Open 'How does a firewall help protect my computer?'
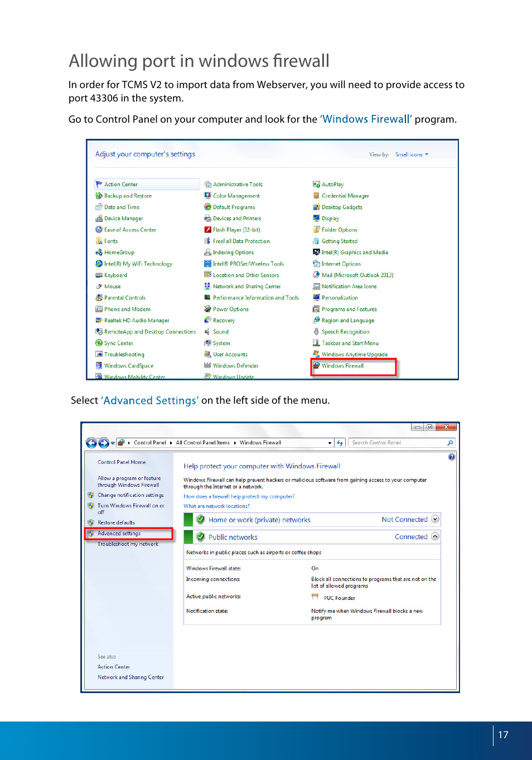Image resolution: width=532 pixels, height=760 pixels. [239, 496]
